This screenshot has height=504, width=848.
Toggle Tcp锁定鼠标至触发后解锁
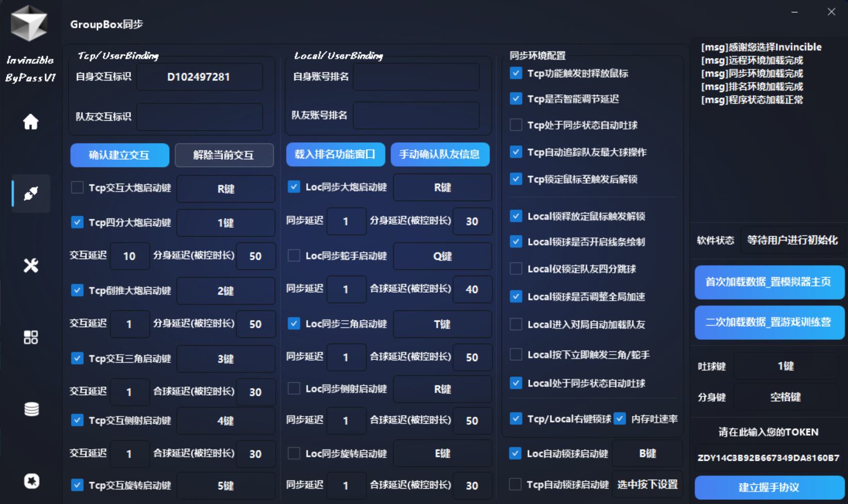click(x=516, y=179)
